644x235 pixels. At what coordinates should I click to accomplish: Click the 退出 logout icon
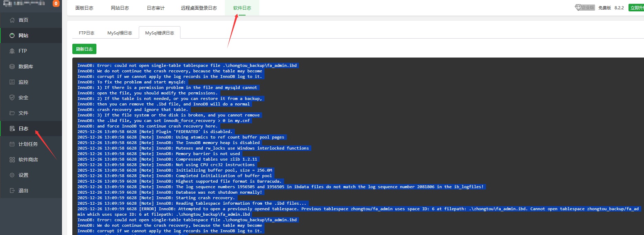point(12,191)
